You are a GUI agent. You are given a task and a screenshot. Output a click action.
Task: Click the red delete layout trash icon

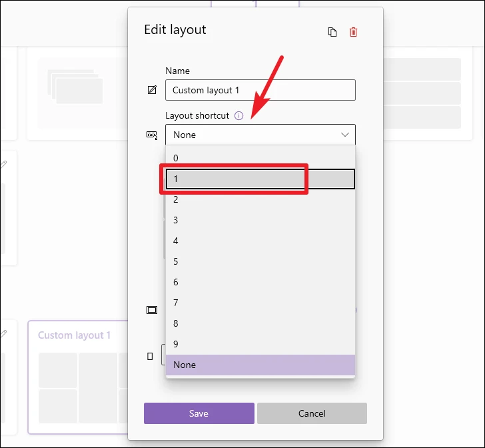pyautogui.click(x=354, y=32)
